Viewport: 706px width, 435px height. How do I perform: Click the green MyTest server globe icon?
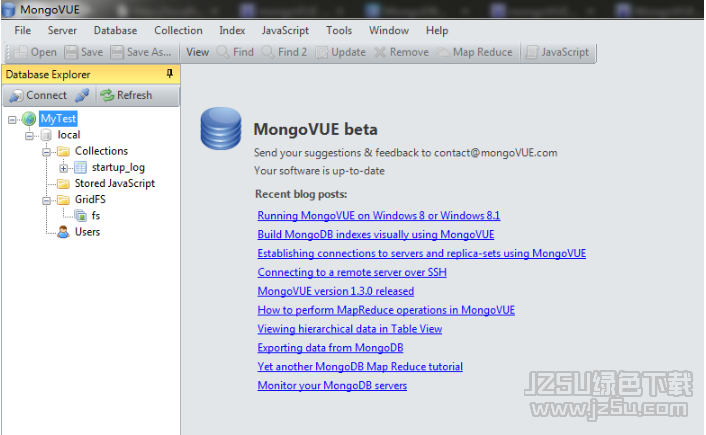(29, 119)
